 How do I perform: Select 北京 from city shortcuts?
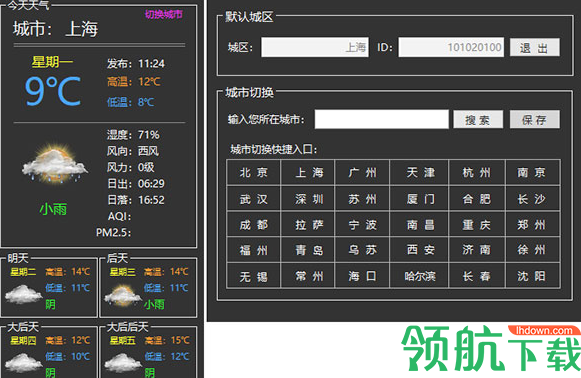253,172
